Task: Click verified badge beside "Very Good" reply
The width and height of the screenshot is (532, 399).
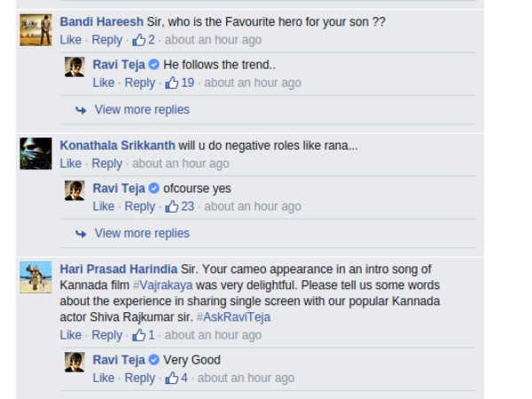Action: coord(154,360)
